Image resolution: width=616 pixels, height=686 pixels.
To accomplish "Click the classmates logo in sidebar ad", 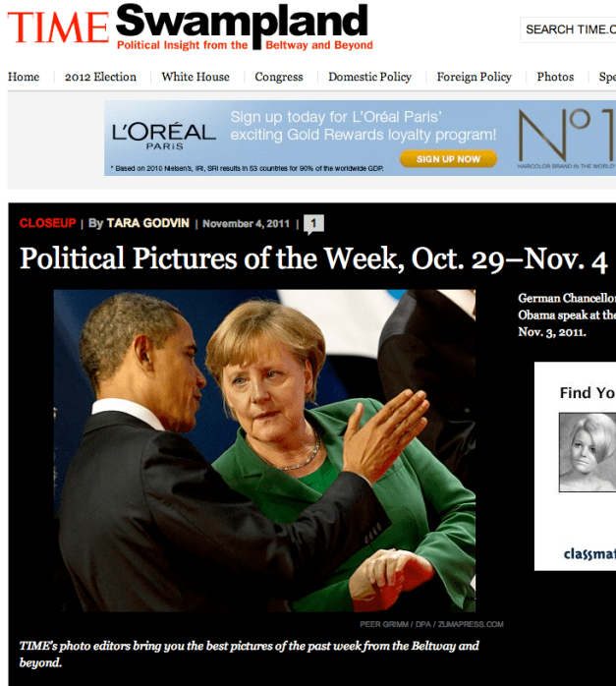I will [x=589, y=554].
